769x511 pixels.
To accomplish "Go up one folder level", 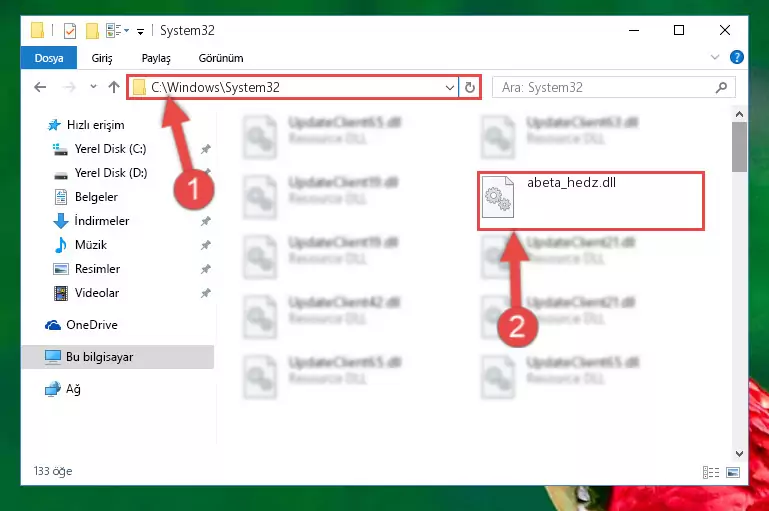I will [x=114, y=87].
